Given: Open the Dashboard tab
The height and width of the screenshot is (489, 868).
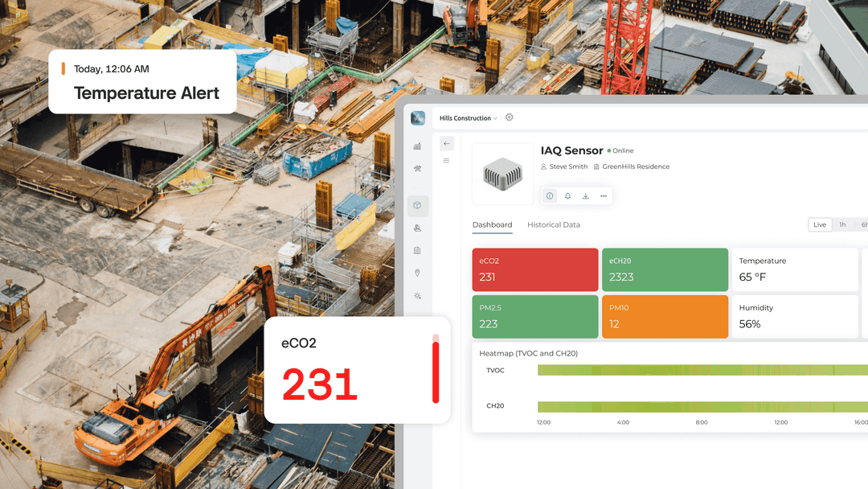Looking at the screenshot, I should coord(492,225).
